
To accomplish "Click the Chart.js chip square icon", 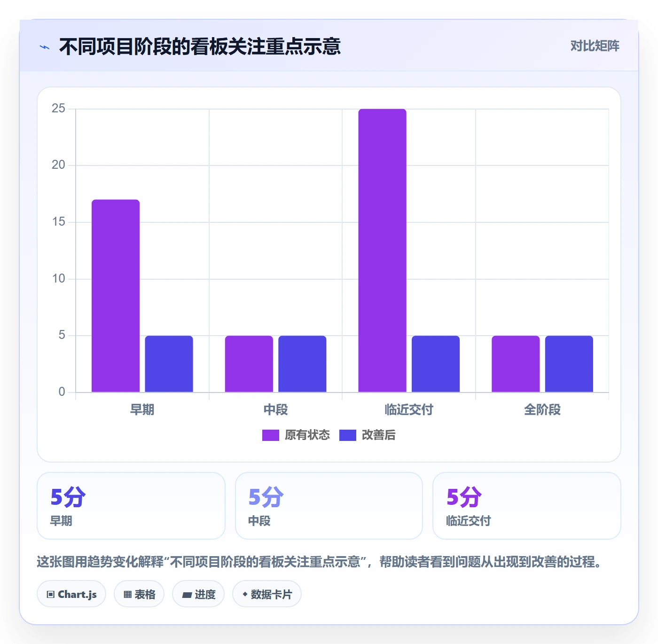I will point(51,595).
